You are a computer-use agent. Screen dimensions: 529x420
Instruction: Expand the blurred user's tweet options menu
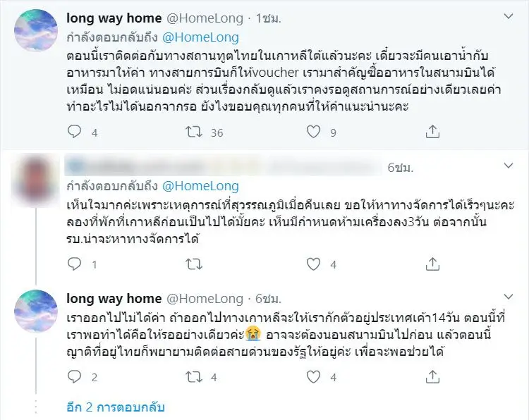tap(506, 167)
